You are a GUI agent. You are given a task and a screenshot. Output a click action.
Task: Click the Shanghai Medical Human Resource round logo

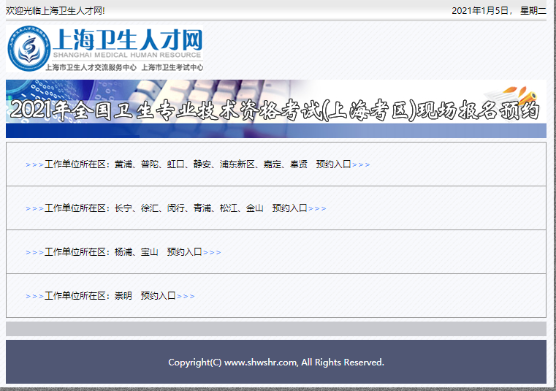[29, 48]
